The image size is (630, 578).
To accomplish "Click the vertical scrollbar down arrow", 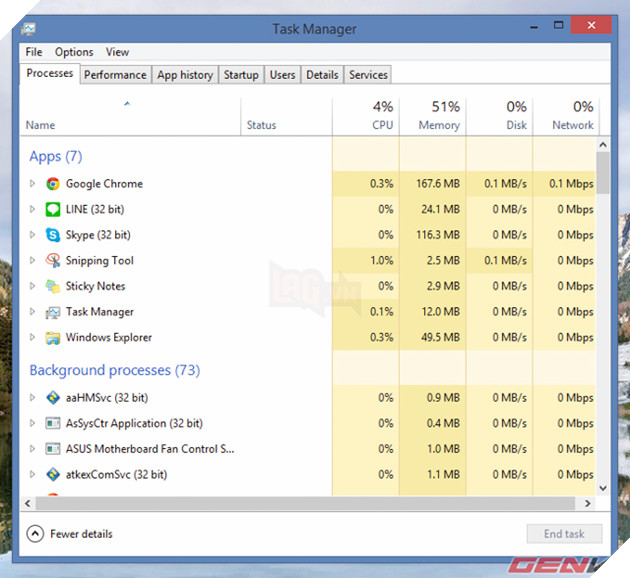I will [x=603, y=487].
